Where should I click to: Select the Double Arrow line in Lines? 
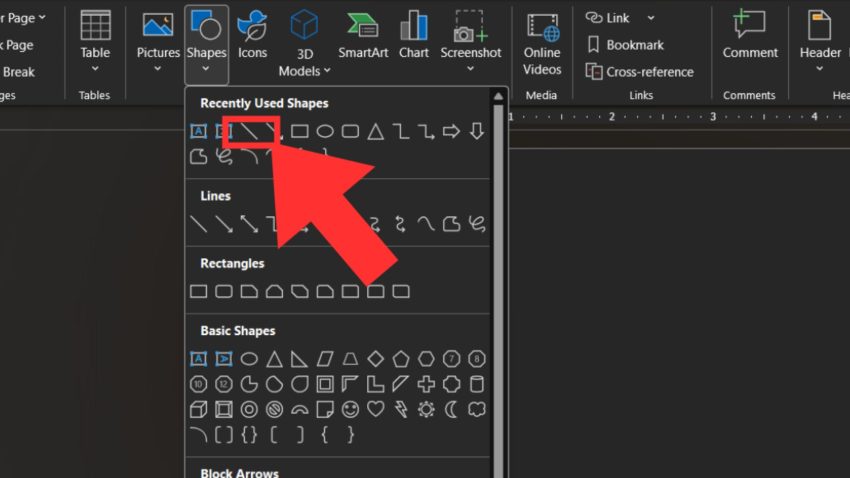[248, 224]
